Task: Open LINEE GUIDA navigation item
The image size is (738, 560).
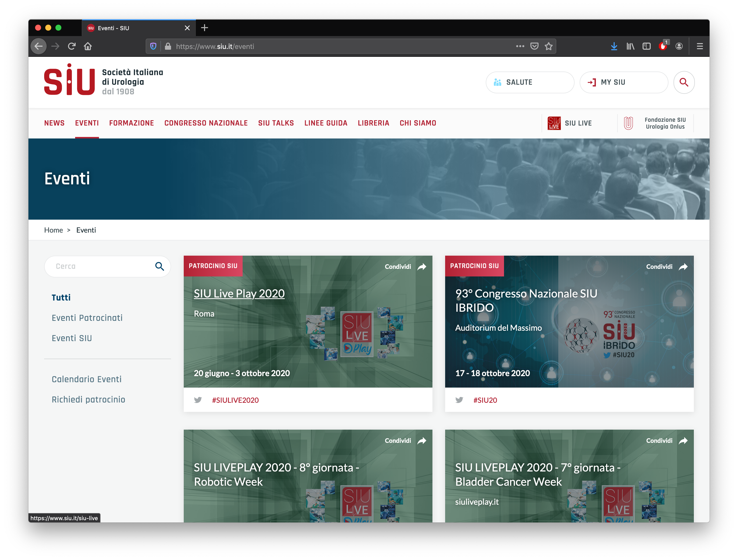Action: pos(326,123)
